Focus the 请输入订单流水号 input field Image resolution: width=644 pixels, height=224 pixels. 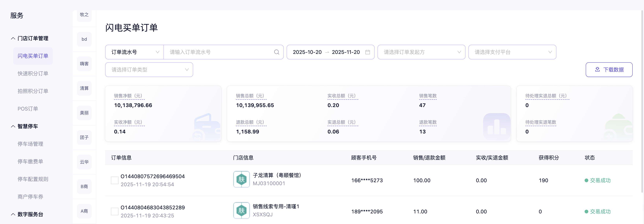click(x=220, y=52)
